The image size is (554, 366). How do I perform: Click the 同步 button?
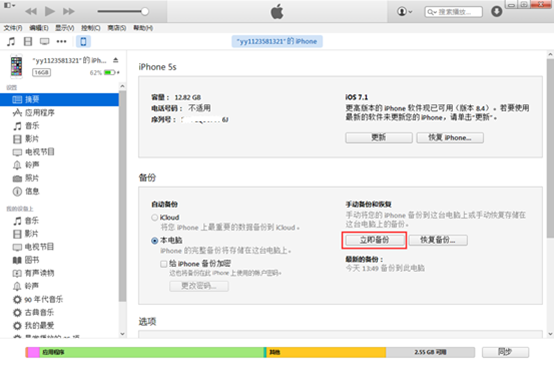coord(505,352)
